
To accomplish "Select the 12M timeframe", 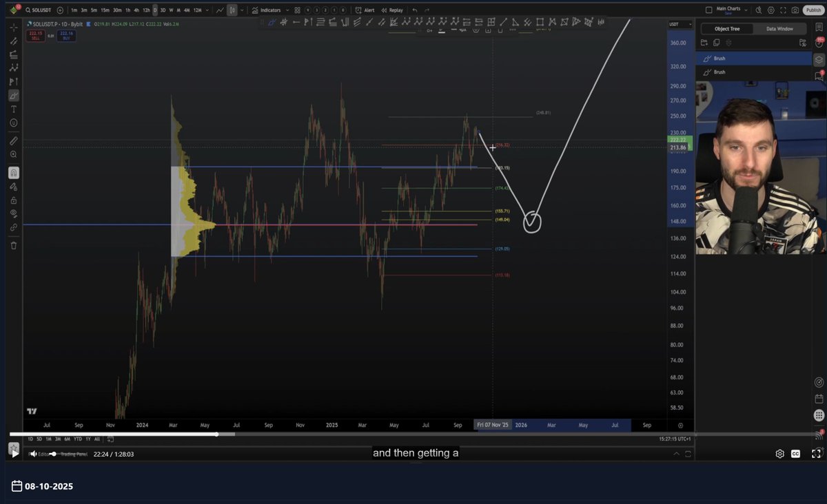I will [198, 10].
